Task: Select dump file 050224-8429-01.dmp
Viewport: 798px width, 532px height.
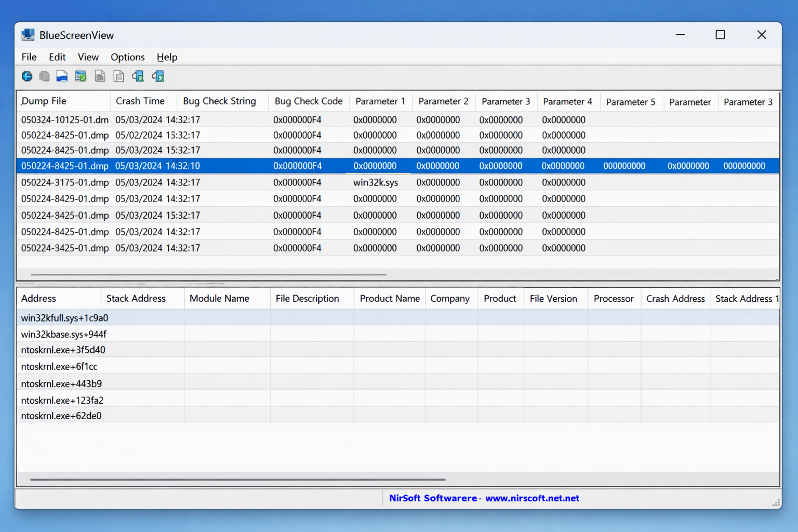Action: [398, 199]
